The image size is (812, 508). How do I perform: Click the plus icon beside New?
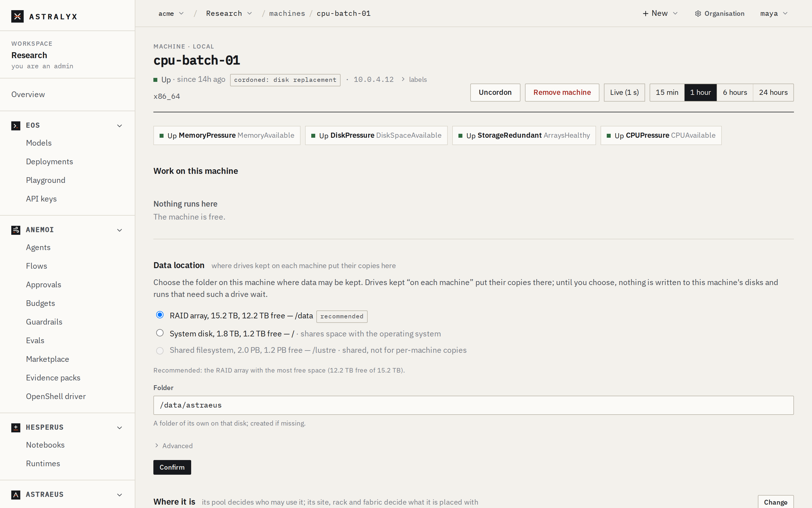(646, 14)
